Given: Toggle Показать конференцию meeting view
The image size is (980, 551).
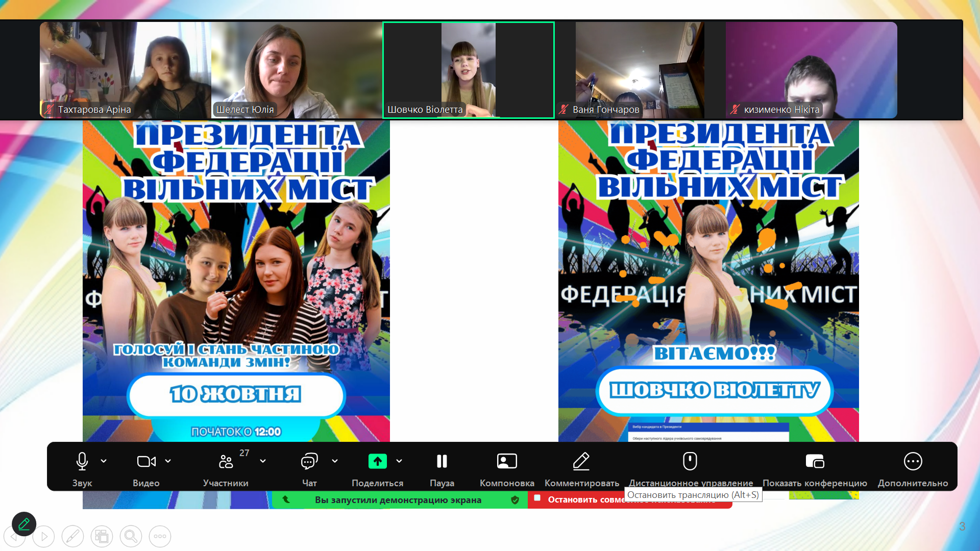Looking at the screenshot, I should pos(815,462).
